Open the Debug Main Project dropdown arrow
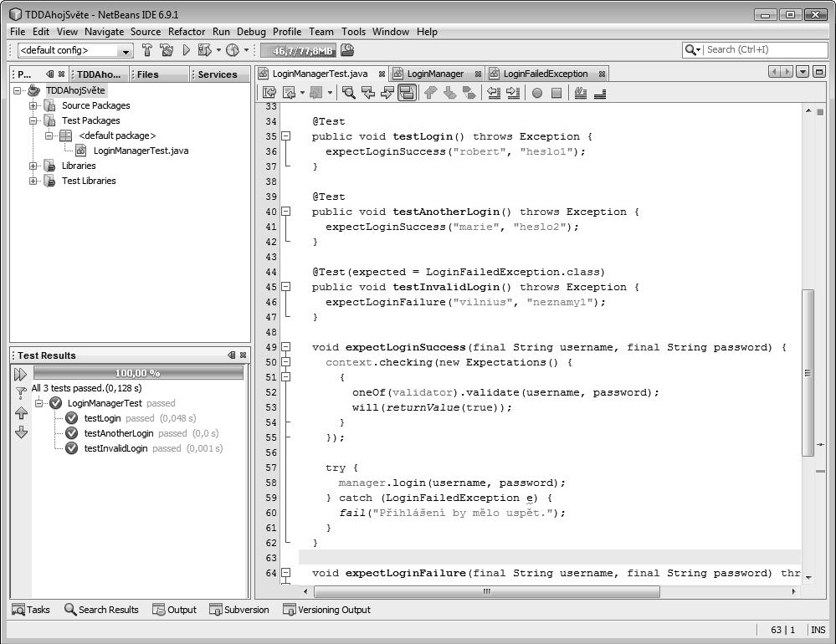 (x=218, y=50)
